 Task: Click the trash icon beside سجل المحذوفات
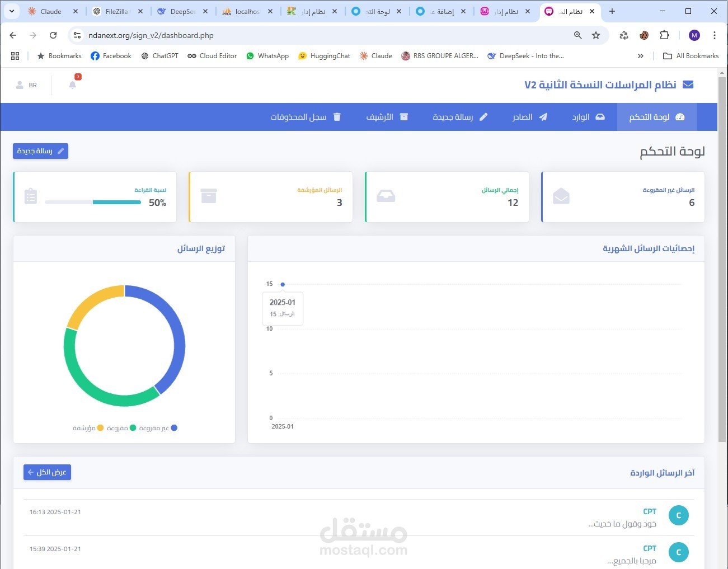point(336,117)
